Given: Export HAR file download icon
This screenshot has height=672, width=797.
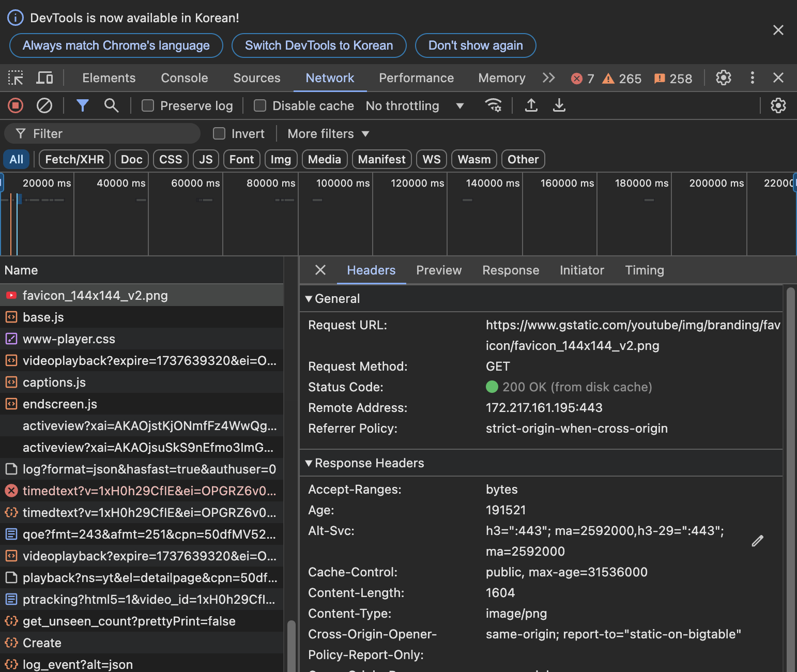Looking at the screenshot, I should (559, 106).
